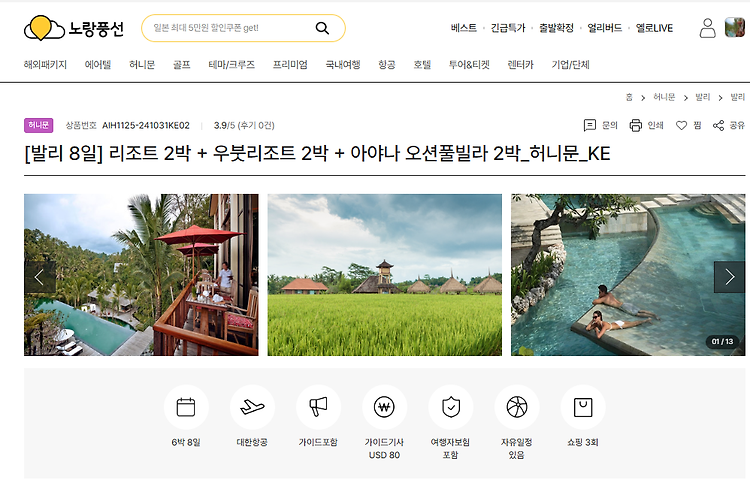Click the 6박 8일 calendar icon
The width and height of the screenshot is (750, 489).
[x=186, y=407]
